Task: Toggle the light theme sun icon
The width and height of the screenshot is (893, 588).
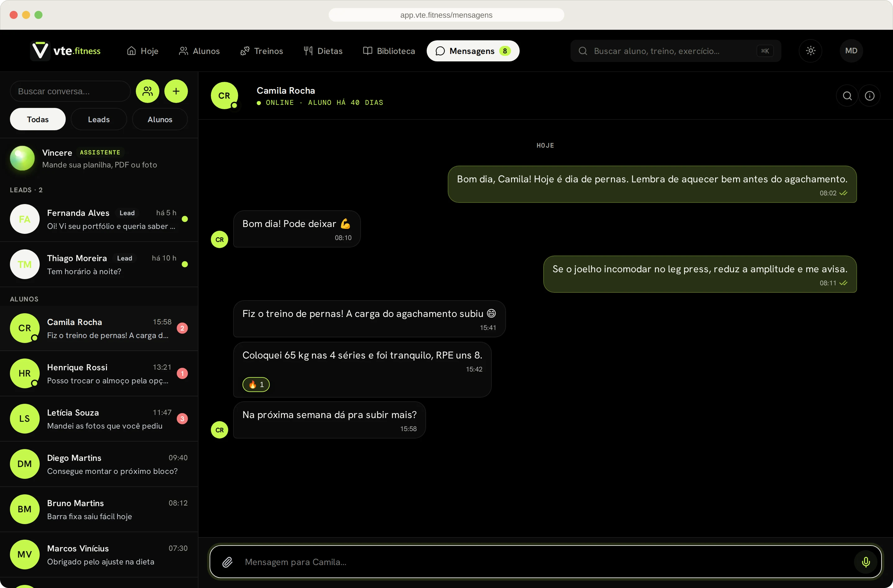Action: tap(811, 51)
